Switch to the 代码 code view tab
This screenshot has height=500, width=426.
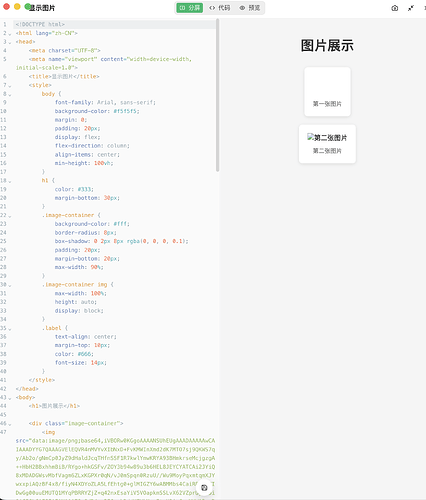[x=220, y=8]
